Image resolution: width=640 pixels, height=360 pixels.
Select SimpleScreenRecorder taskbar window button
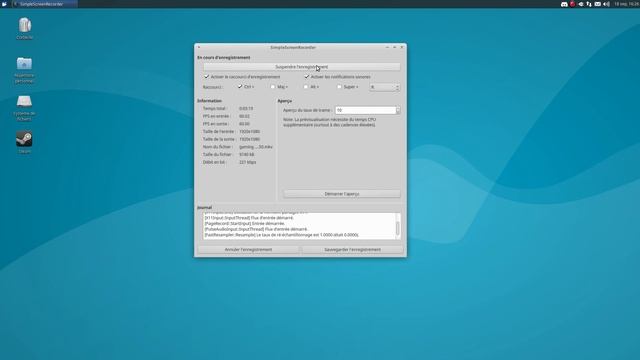[x=44, y=4]
